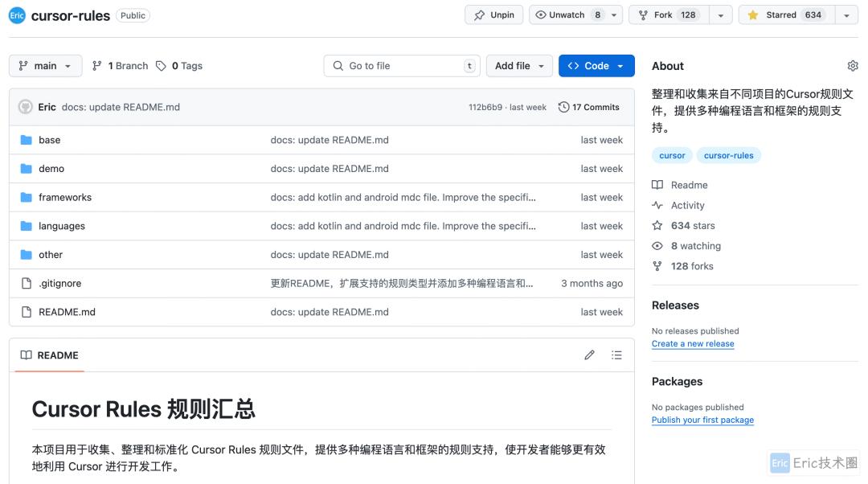Click the Publish your first package link

702,420
